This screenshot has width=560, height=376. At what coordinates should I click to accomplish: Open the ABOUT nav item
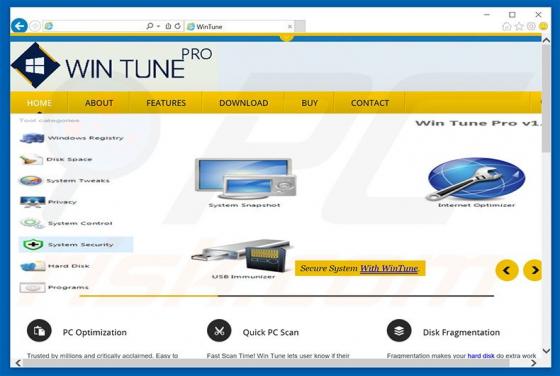[x=99, y=103]
